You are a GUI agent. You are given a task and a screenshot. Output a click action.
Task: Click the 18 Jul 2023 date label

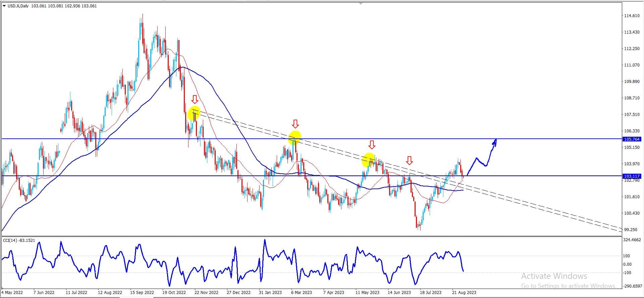point(431,293)
